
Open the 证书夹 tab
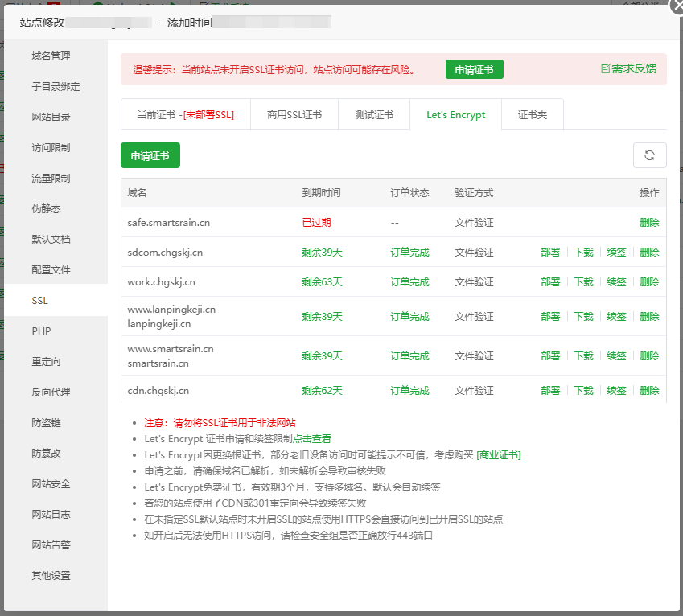tap(532, 115)
